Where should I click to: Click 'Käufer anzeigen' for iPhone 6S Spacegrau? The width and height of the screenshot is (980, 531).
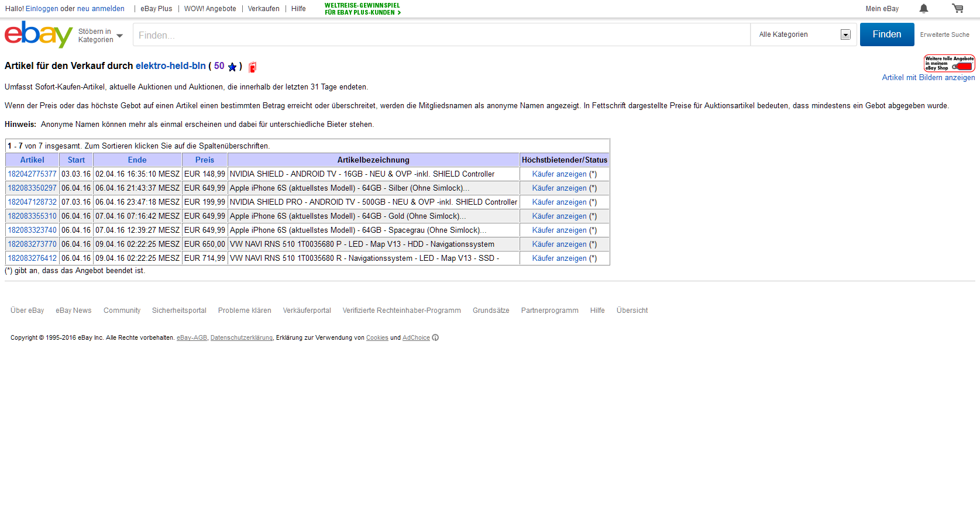[x=559, y=230]
